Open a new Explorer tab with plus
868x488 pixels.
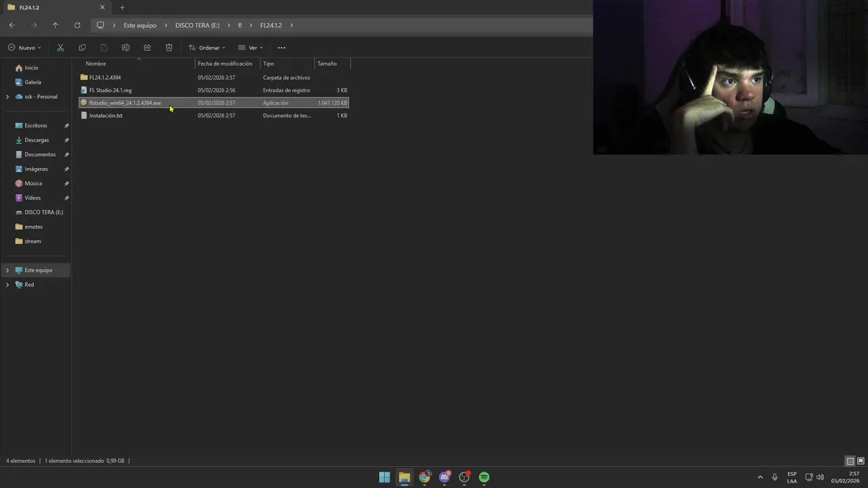pos(122,7)
